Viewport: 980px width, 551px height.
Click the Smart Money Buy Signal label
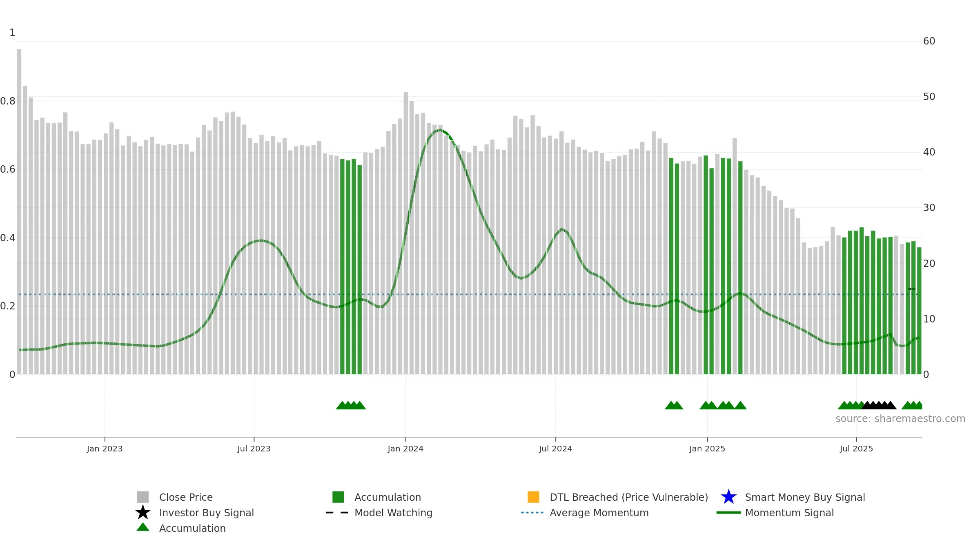805,497
